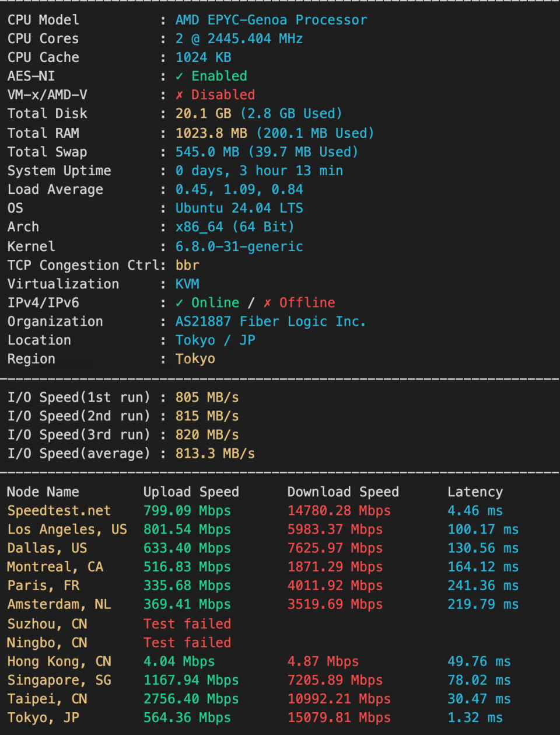Click the "0 days, 3 hour 13 min" uptime
Image resolution: width=560 pixels, height=735 pixels.
click(260, 170)
